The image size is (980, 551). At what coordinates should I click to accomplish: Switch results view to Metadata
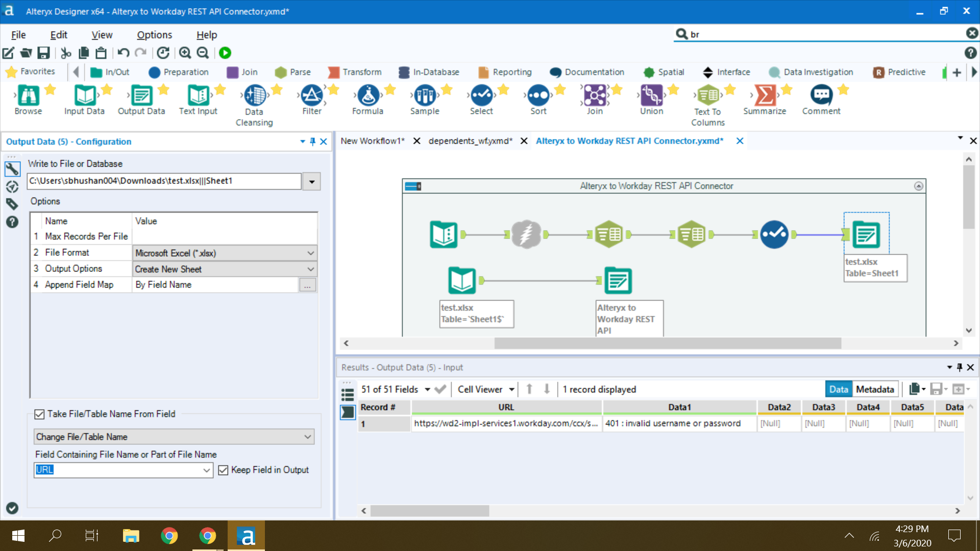point(875,389)
